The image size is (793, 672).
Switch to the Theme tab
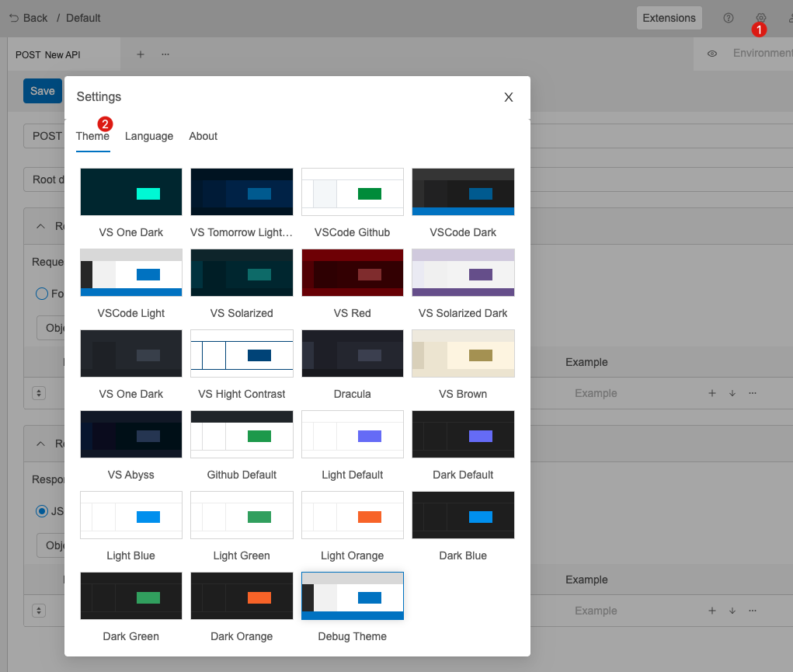pyautogui.click(x=92, y=136)
